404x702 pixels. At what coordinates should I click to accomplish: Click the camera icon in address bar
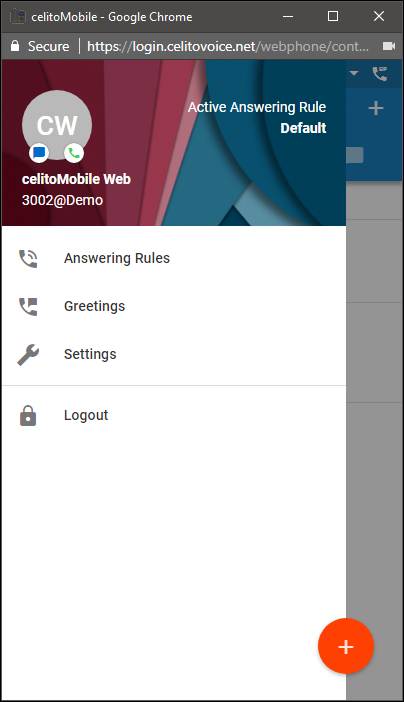389,46
